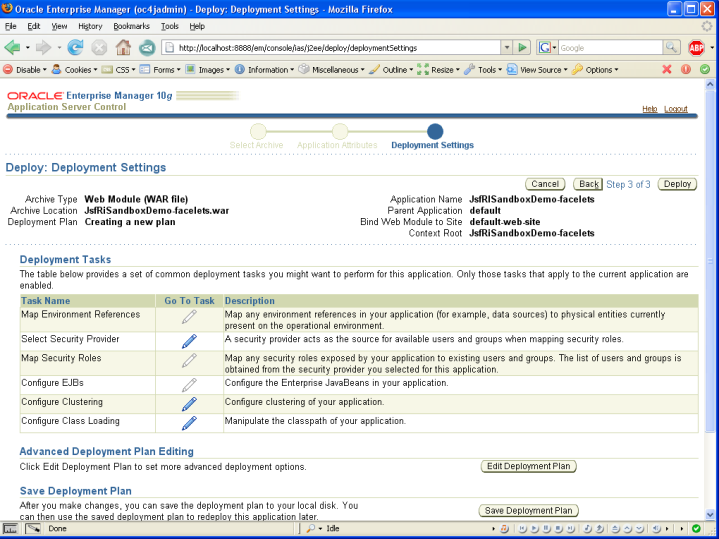Open the Images dropdown menu
The width and height of the screenshot is (719, 539).
coord(208,69)
